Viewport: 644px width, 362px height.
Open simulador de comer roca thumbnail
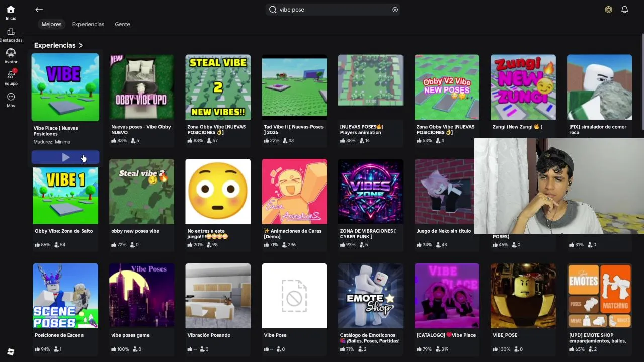[600, 87]
